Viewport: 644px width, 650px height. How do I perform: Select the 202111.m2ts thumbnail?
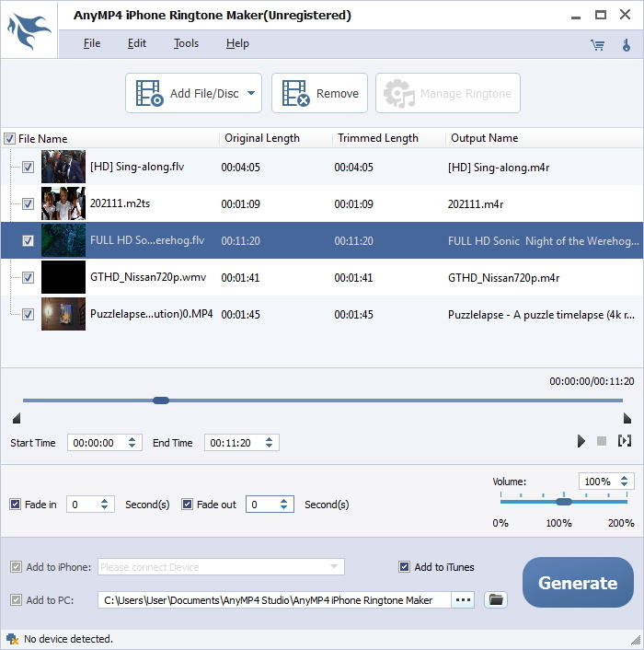63,203
